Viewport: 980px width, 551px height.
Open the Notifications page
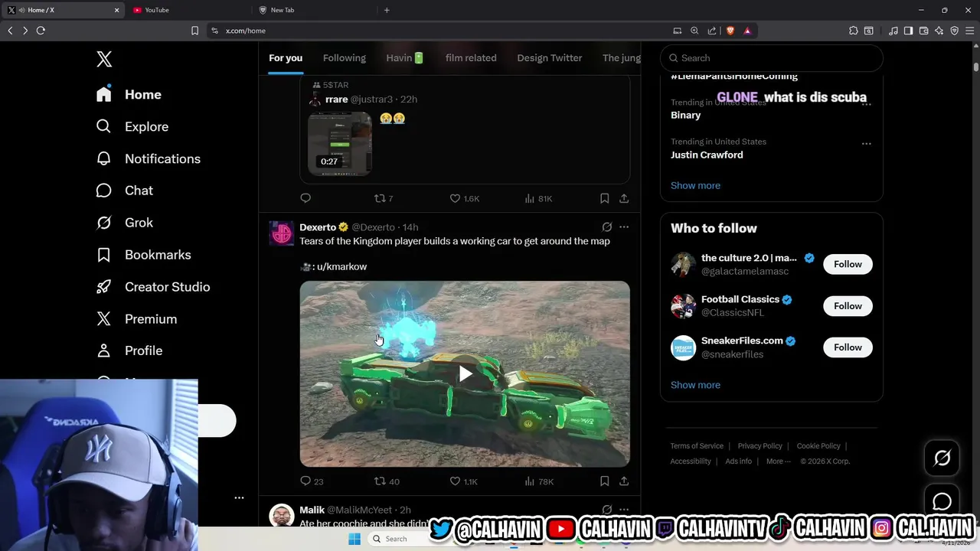(x=148, y=158)
